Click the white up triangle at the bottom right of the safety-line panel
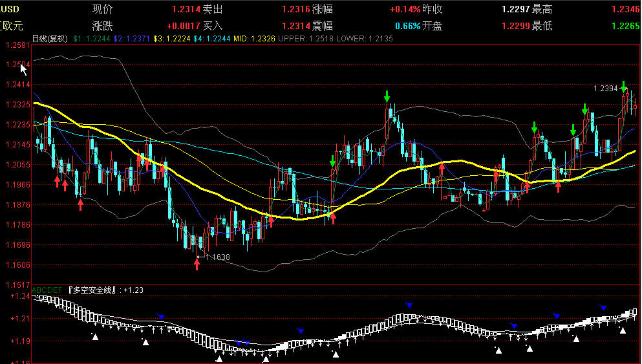Screen dimensions: 642x364 (x=623, y=330)
